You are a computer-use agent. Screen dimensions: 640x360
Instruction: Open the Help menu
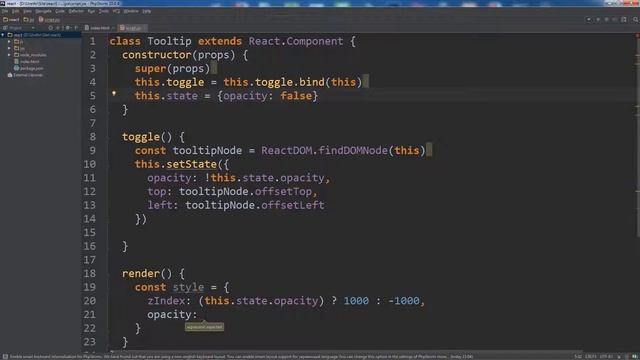pos(147,11)
